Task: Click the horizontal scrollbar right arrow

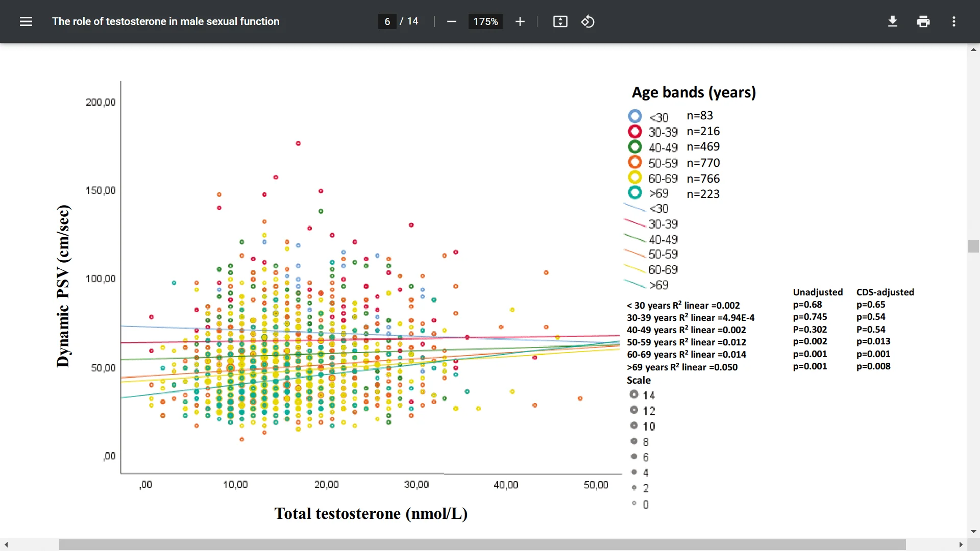Action: [x=961, y=545]
